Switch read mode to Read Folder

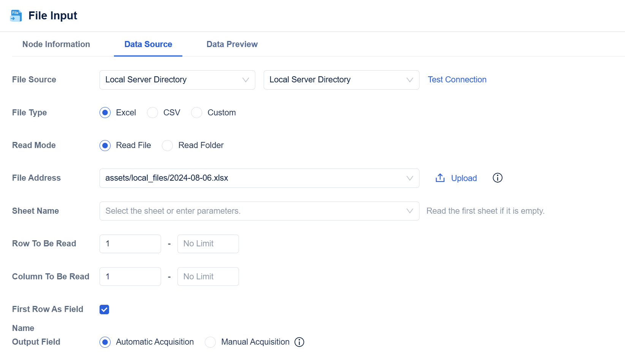point(168,145)
